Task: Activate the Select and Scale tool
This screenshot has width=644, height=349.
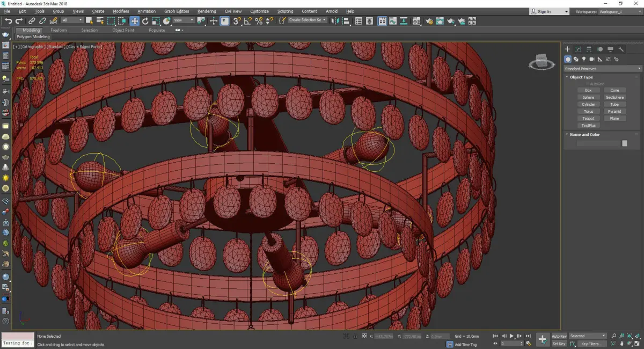Action: pyautogui.click(x=156, y=21)
